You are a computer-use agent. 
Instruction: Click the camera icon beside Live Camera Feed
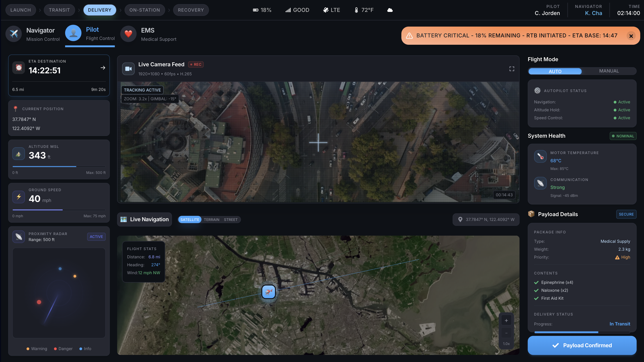(x=128, y=69)
